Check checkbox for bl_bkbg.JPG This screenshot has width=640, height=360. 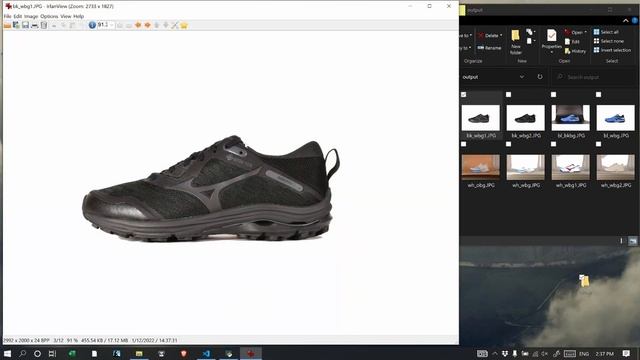(x=553, y=95)
